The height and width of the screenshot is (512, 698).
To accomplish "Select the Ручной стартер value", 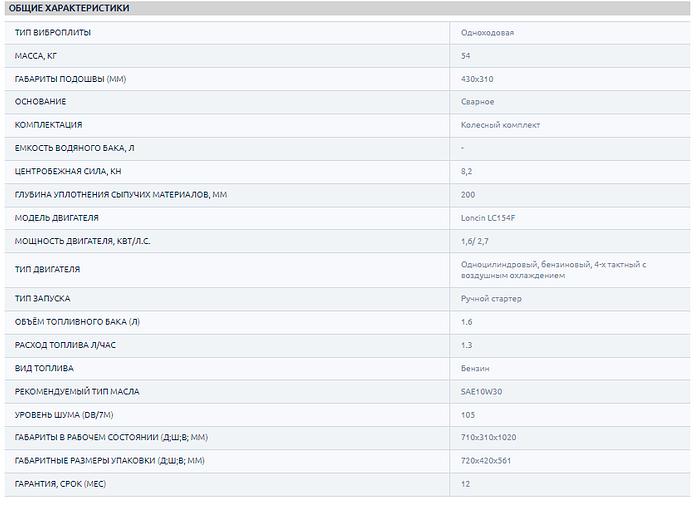I will pos(491,299).
